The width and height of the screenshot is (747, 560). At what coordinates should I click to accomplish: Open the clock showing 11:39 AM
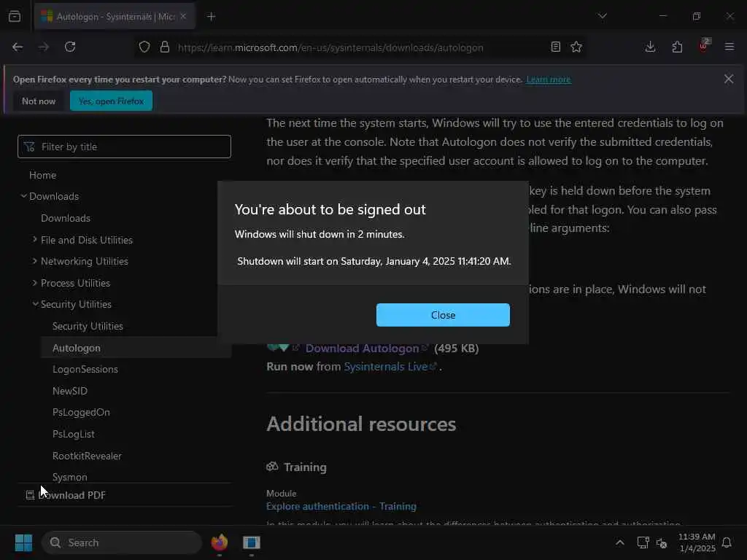tap(697, 542)
